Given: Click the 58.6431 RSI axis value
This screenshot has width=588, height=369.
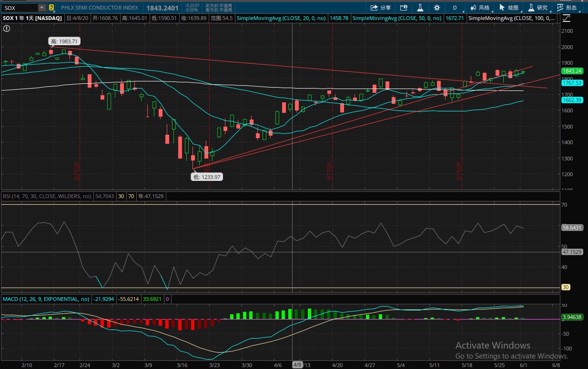Looking at the screenshot, I should [572, 228].
